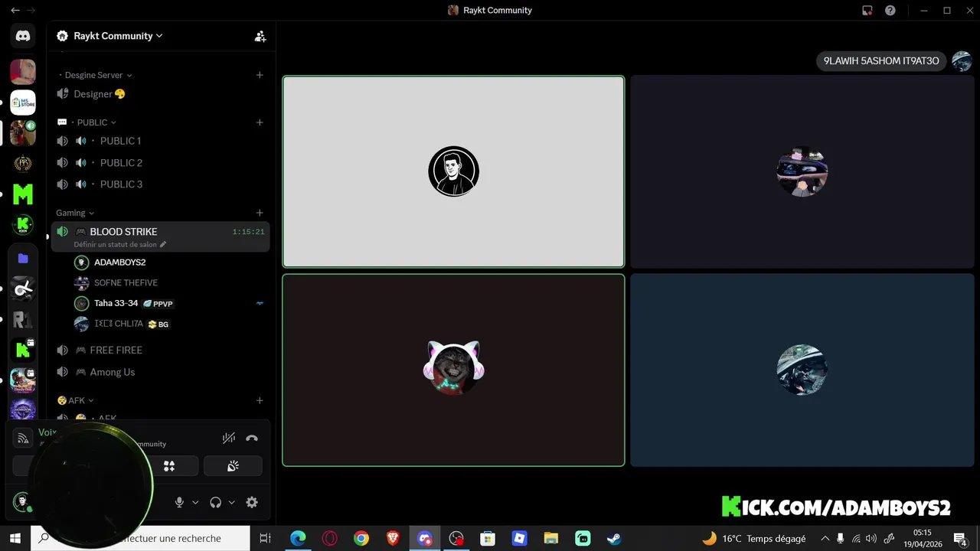
Task: Focus the motorcycle avatar tile
Action: coord(802,370)
